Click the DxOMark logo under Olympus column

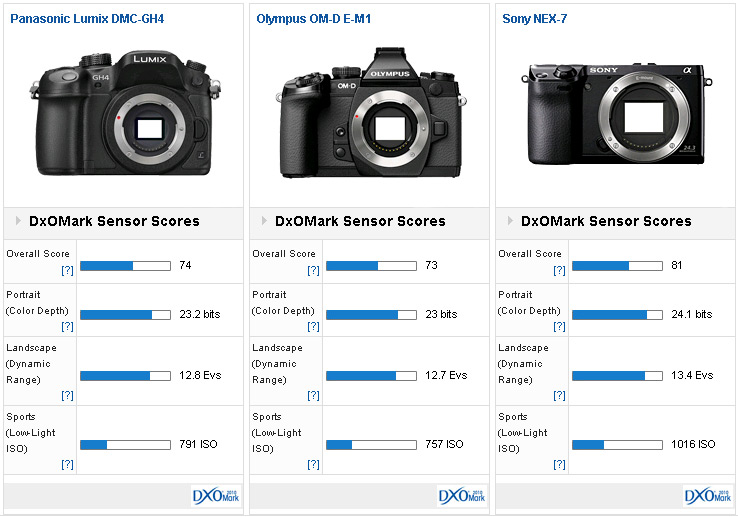click(x=462, y=496)
